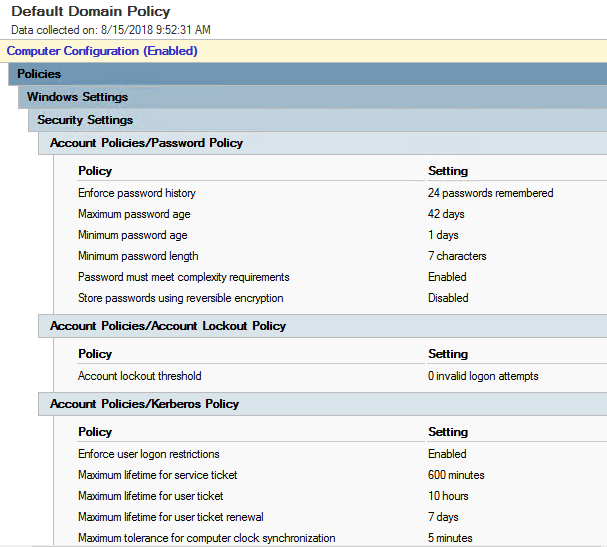This screenshot has width=607, height=547.
Task: Select the Enforce password history policy
Action: tap(137, 193)
